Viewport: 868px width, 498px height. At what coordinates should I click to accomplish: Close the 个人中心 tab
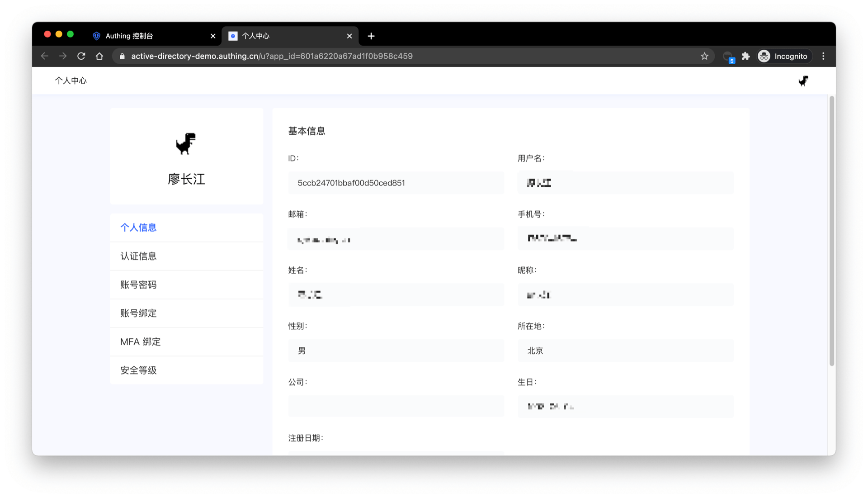349,36
